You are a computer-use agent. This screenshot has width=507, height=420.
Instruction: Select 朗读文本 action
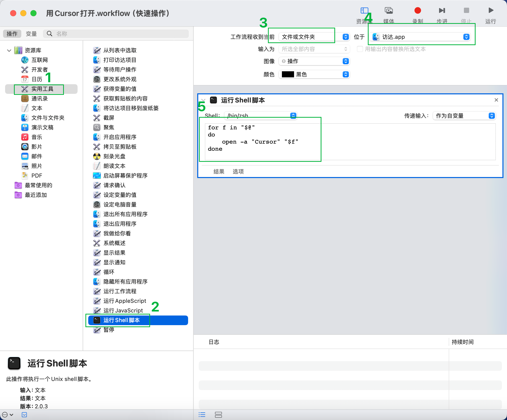[114, 166]
